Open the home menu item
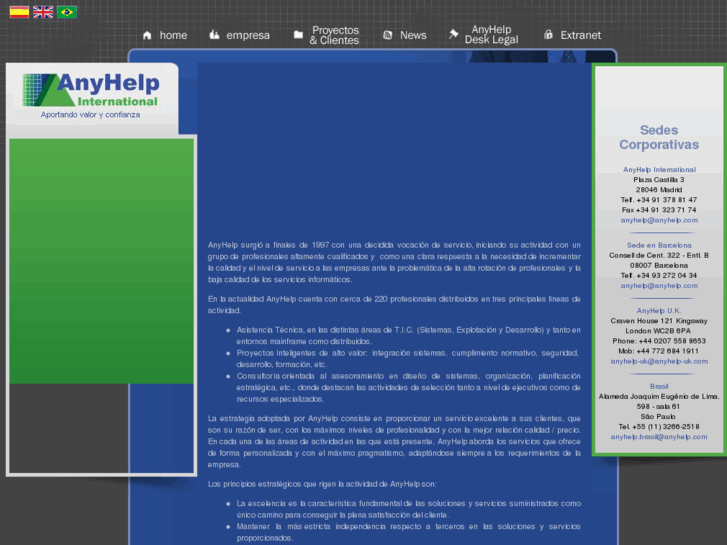Image resolution: width=727 pixels, height=545 pixels. click(x=173, y=35)
